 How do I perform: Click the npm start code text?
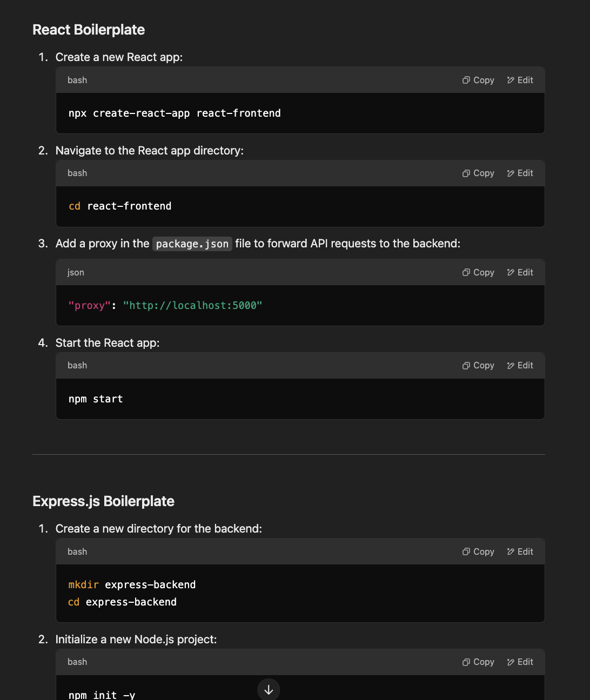(96, 399)
